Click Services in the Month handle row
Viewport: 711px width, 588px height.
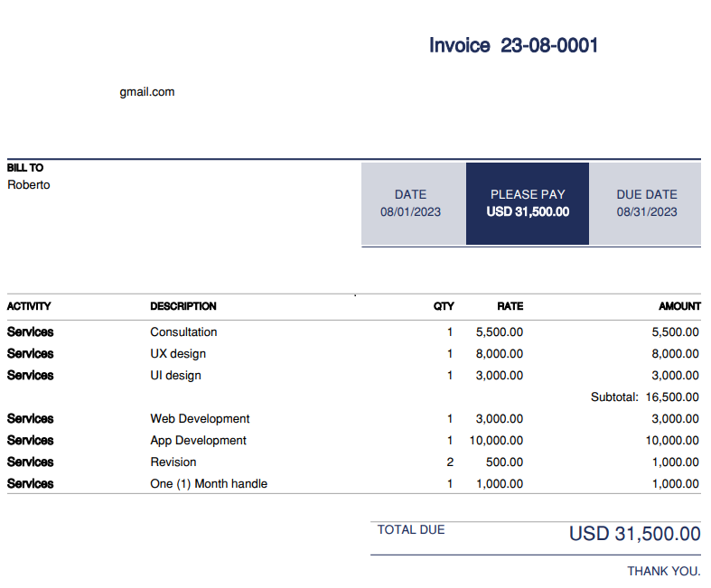[31, 484]
